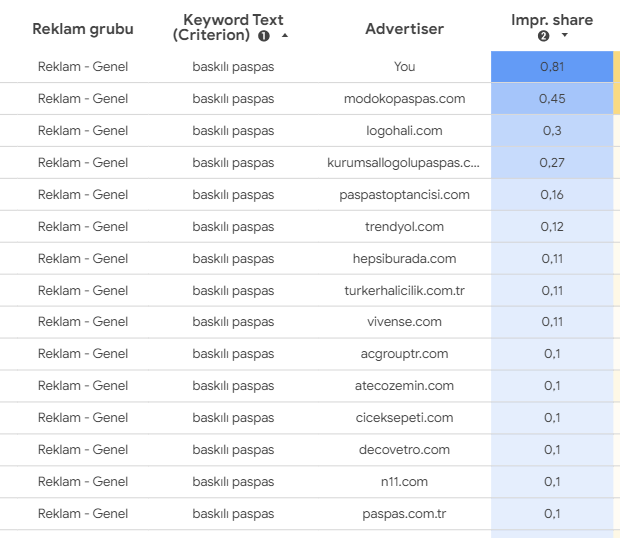Select impression share value 0,27
620x538 pixels.
coord(552,162)
